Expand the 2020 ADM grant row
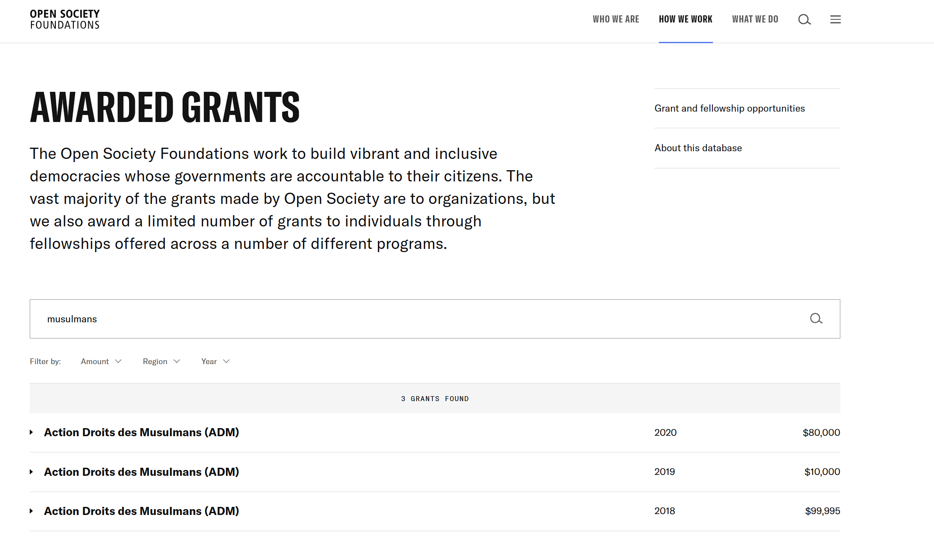The image size is (934, 560). (x=32, y=432)
